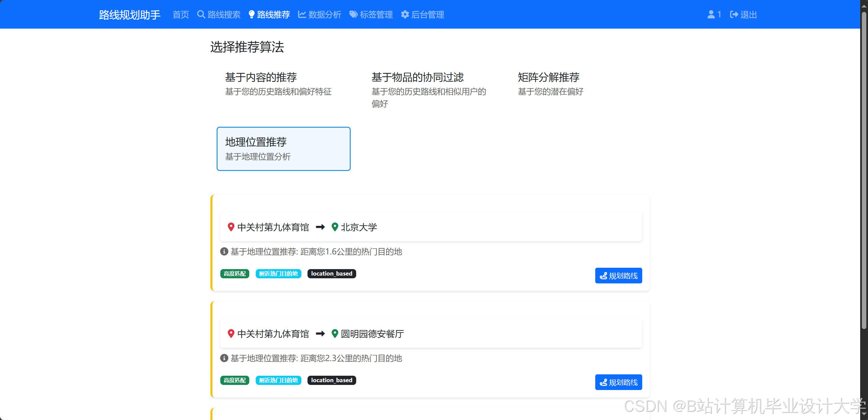Click the red pin in 北京大学 route
This screenshot has height=420, width=868.
[231, 227]
